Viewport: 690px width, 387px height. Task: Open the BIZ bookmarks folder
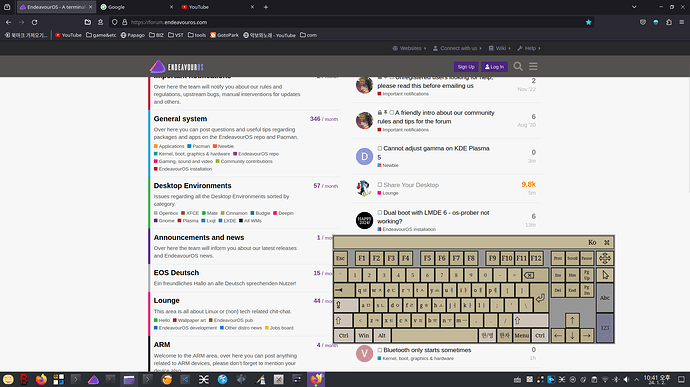pyautogui.click(x=156, y=35)
